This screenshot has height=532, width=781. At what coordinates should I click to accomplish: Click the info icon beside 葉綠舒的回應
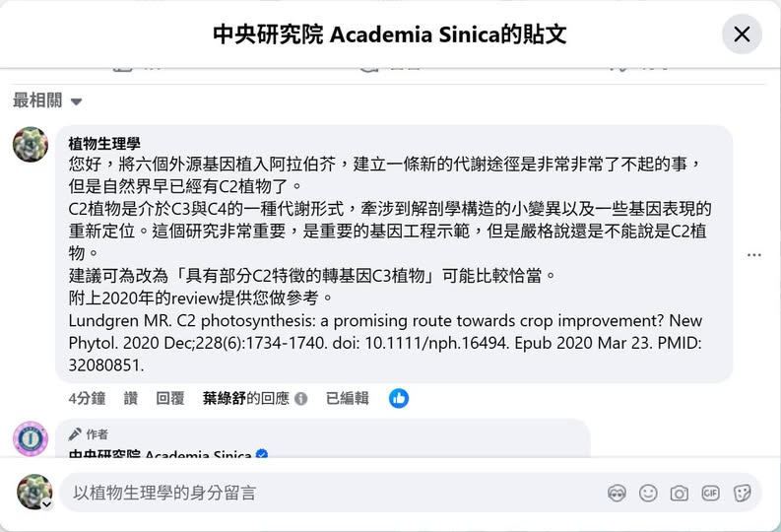click(x=301, y=399)
